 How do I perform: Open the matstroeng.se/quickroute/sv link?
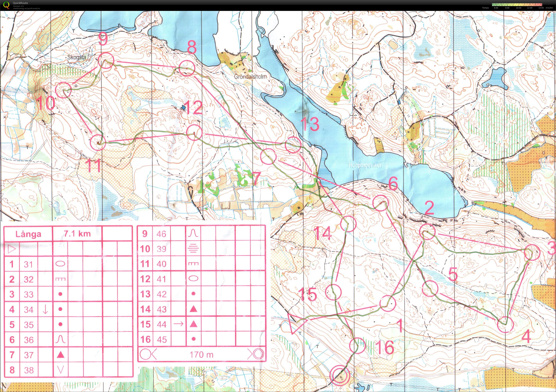tap(27, 8)
